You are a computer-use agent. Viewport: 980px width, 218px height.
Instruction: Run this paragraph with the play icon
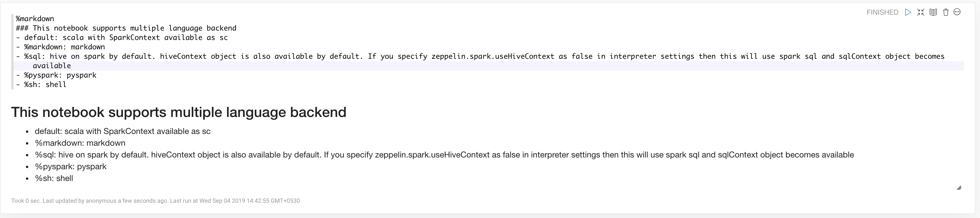pos(908,12)
